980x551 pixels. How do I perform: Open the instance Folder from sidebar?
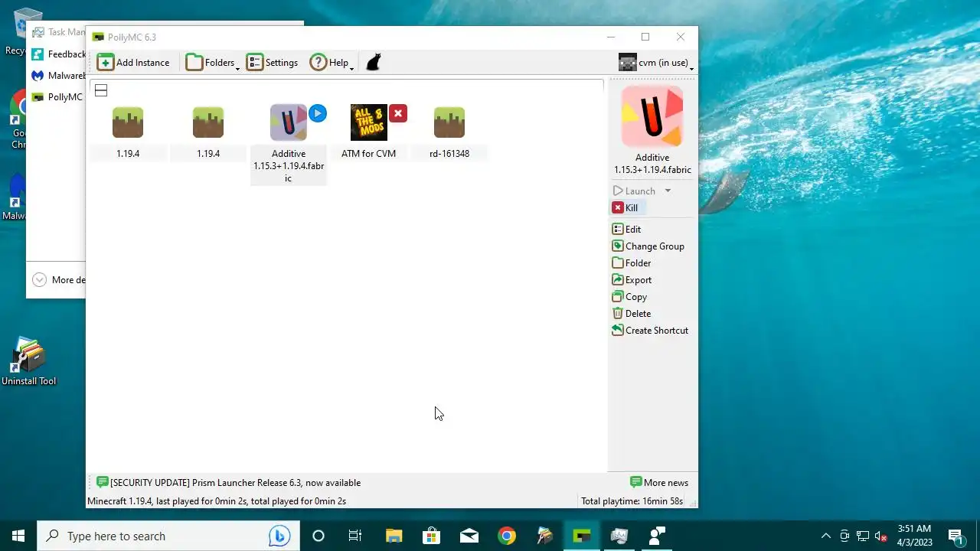click(632, 262)
